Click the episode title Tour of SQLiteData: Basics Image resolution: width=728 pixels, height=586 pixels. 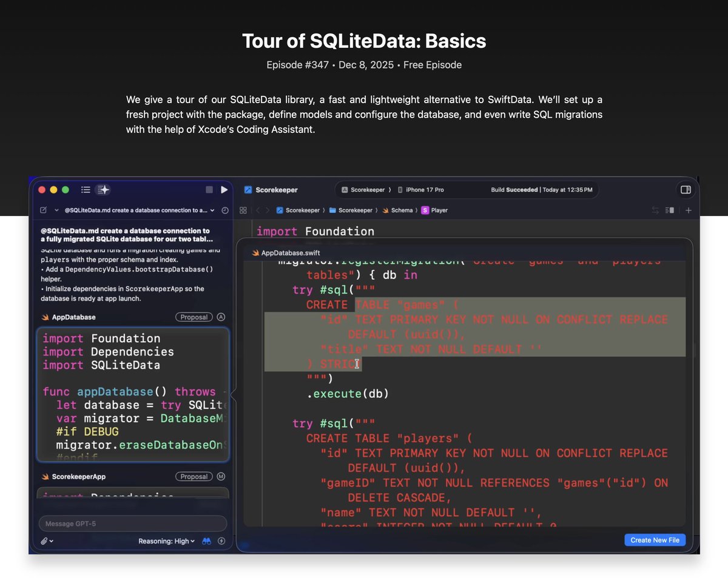point(364,41)
